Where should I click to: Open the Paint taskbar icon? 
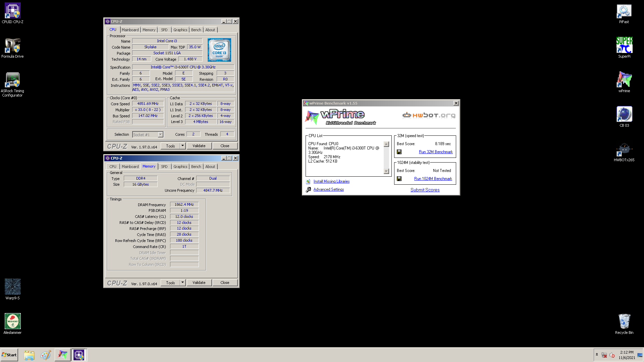pyautogui.click(x=46, y=355)
